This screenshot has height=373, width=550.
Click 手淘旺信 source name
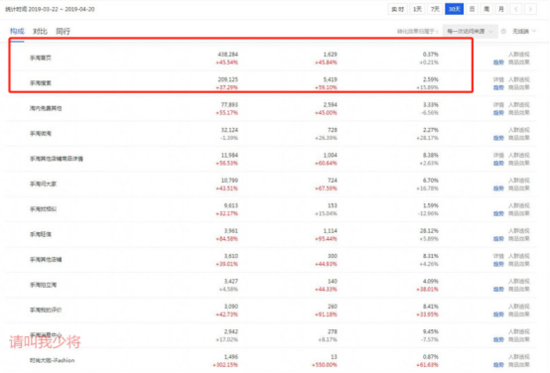click(40, 234)
